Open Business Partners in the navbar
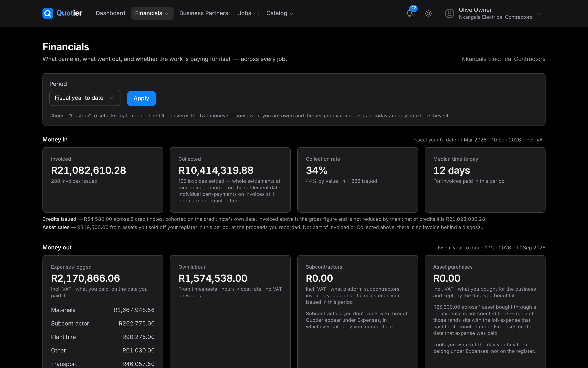 [x=204, y=13]
